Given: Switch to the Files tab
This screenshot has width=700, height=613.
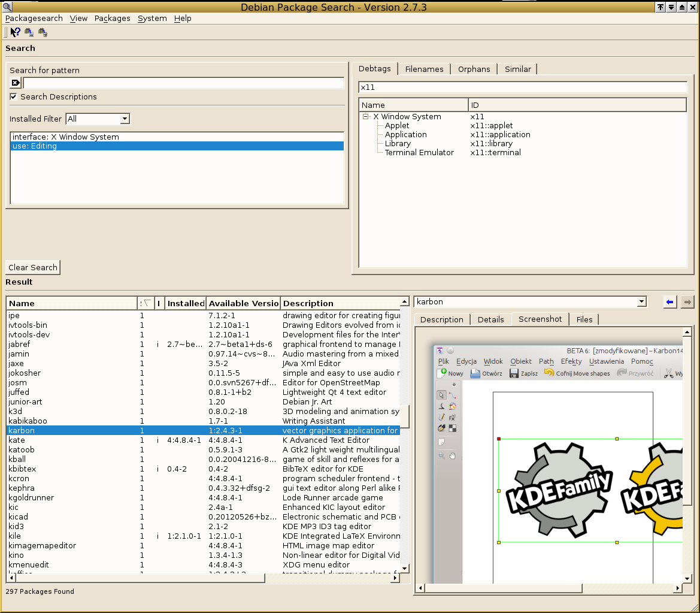Looking at the screenshot, I should (x=584, y=319).
